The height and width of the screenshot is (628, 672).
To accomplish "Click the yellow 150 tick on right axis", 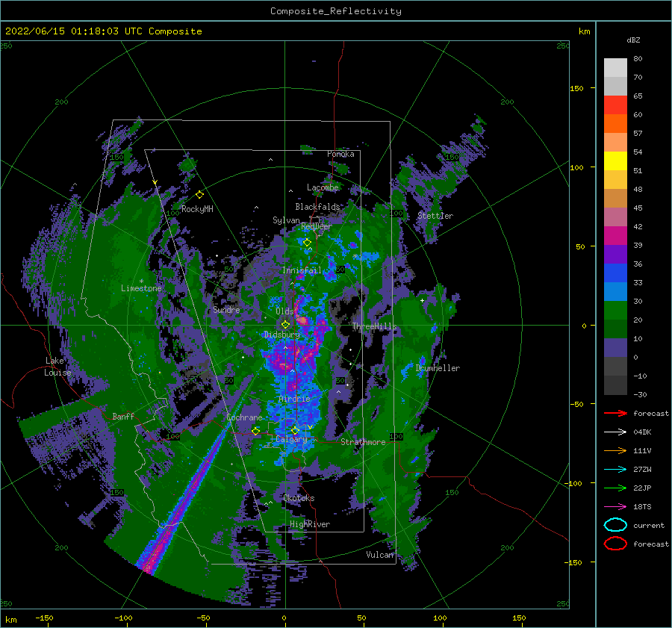I will 576,88.
